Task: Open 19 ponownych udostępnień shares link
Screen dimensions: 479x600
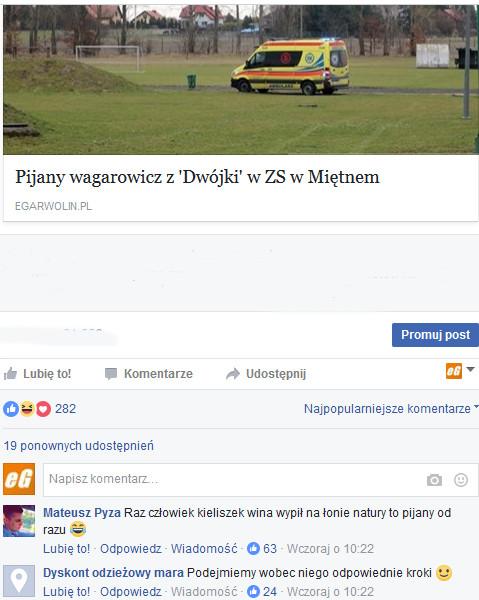Action: [x=79, y=445]
